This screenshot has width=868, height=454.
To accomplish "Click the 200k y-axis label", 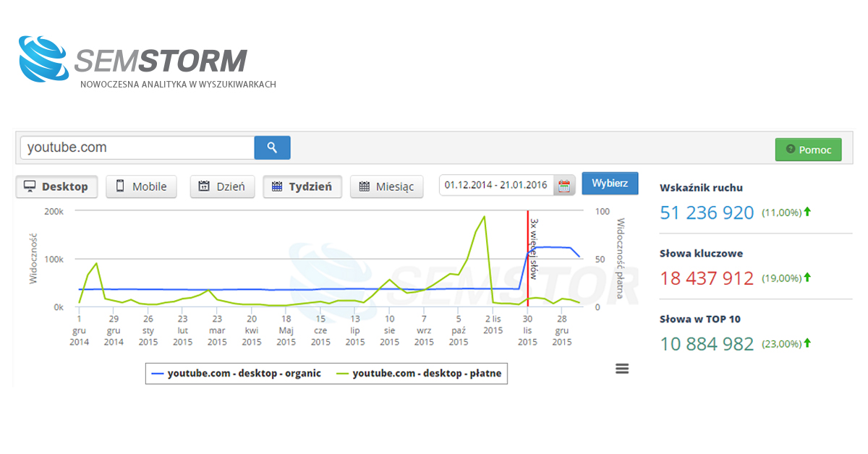I will pos(54,211).
